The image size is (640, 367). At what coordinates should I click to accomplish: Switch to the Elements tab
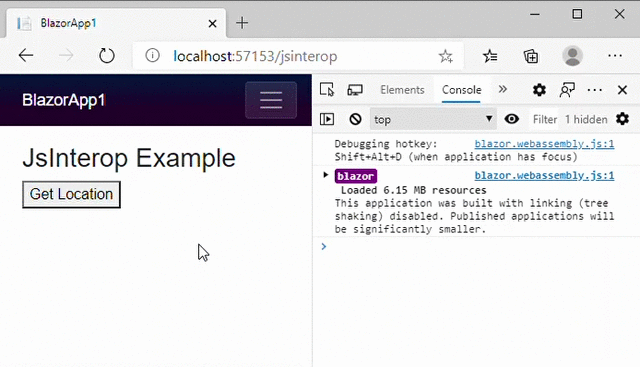coord(402,90)
